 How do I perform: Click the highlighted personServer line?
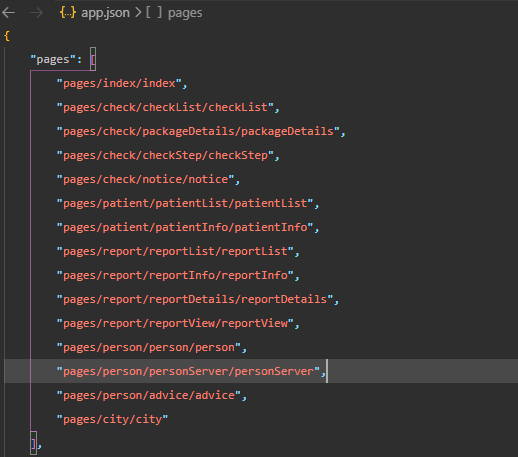click(x=261, y=371)
